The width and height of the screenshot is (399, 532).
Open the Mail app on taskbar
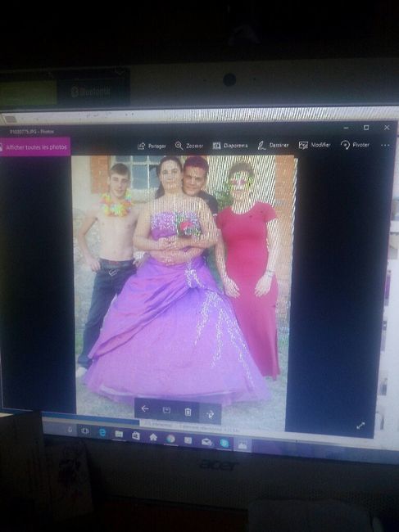(206, 442)
